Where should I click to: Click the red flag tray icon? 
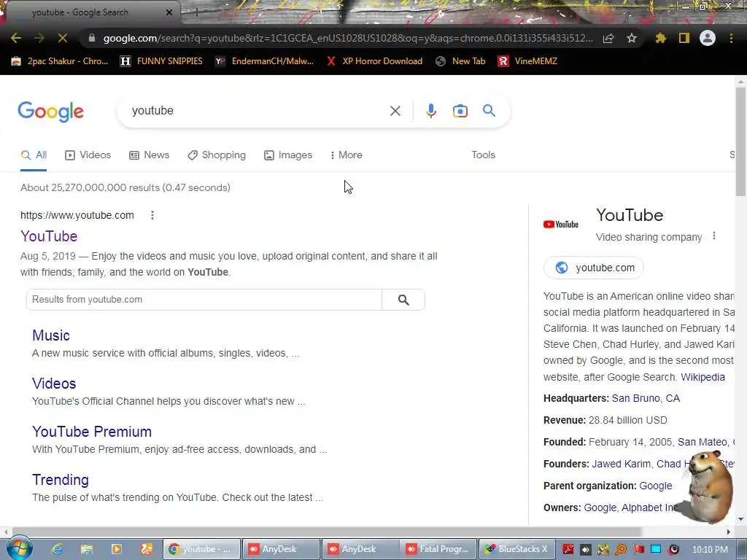tap(638, 550)
